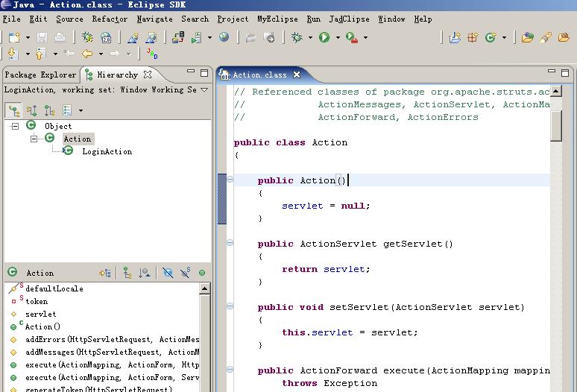Open the web browser globe icon
The width and height of the screenshot is (577, 392).
[x=224, y=37]
